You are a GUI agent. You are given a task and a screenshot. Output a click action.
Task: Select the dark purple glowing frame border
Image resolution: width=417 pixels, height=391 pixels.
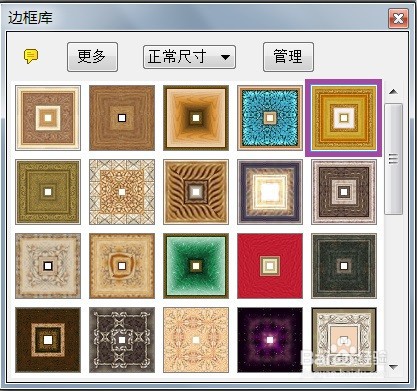270,192
